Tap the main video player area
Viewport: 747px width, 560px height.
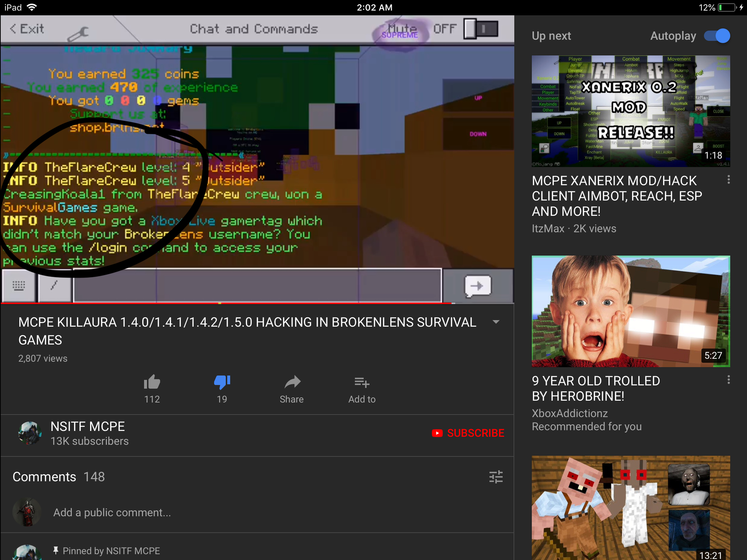pyautogui.click(x=257, y=159)
